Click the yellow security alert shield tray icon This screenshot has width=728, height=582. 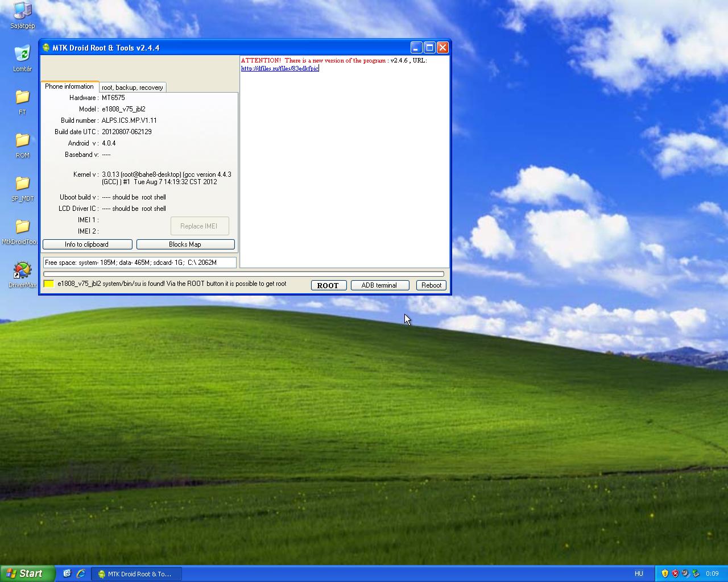coord(665,573)
